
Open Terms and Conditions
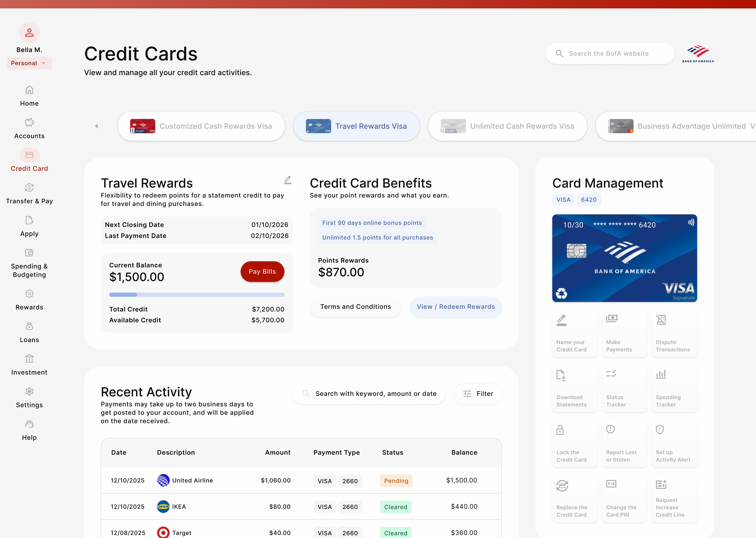point(356,307)
